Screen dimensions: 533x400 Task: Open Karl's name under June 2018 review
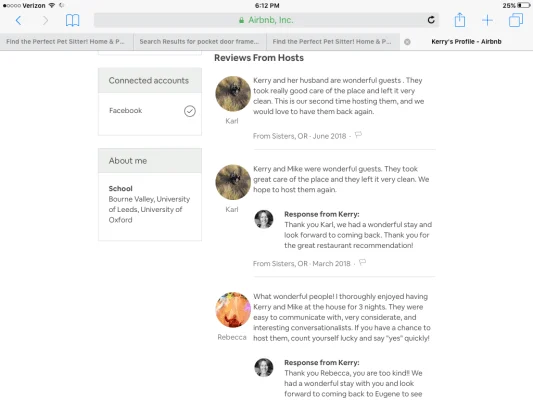tap(232, 121)
